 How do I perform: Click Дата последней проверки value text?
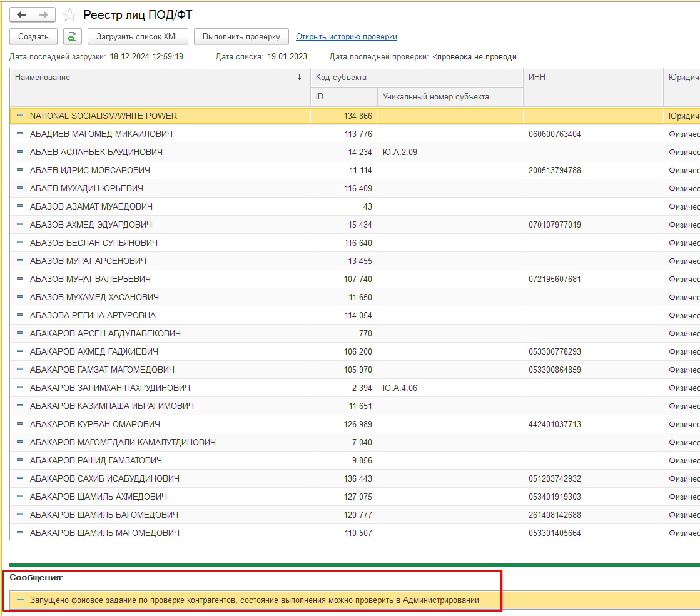(478, 57)
